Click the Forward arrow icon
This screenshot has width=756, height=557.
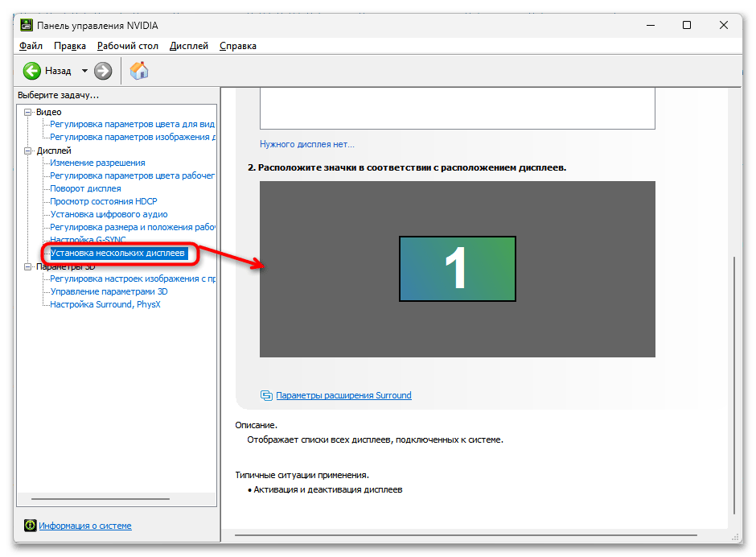pos(103,71)
